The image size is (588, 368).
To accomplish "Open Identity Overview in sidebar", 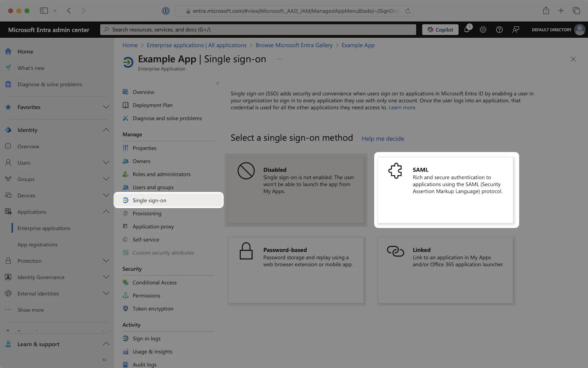I will tap(28, 146).
